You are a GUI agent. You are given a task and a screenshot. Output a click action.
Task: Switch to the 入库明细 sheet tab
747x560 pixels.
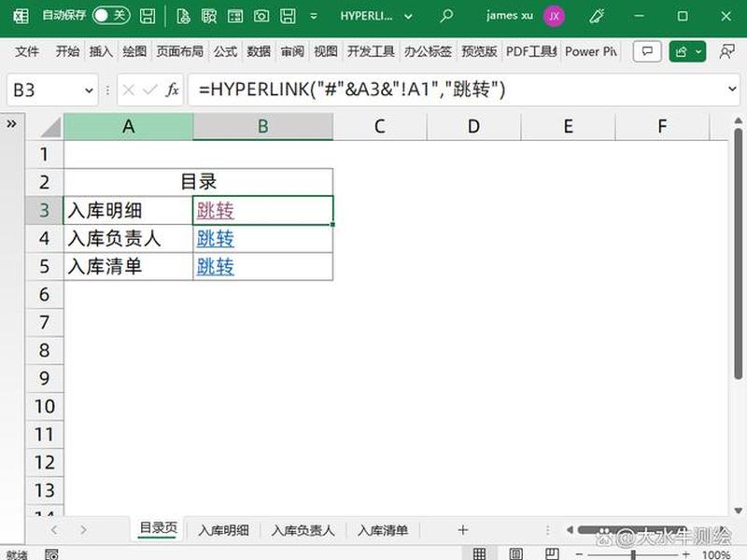pos(223,530)
